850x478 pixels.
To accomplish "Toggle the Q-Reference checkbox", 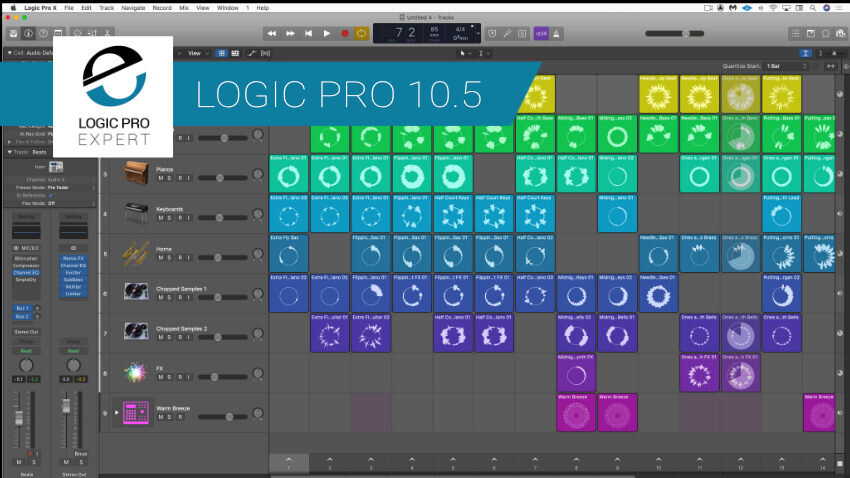I will (x=51, y=195).
